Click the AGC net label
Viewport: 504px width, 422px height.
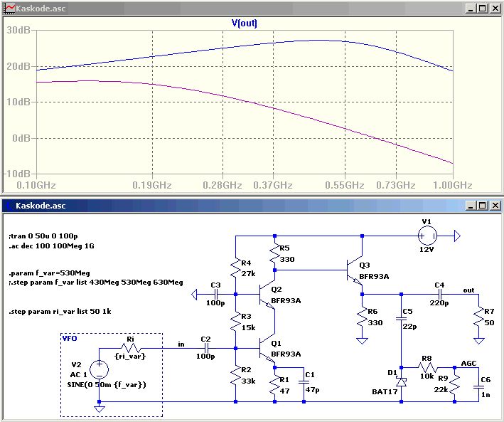click(x=468, y=362)
